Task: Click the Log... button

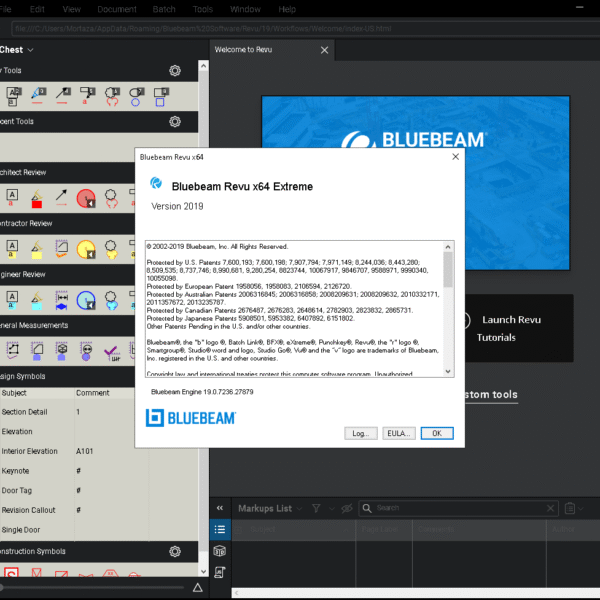Action: [x=361, y=433]
